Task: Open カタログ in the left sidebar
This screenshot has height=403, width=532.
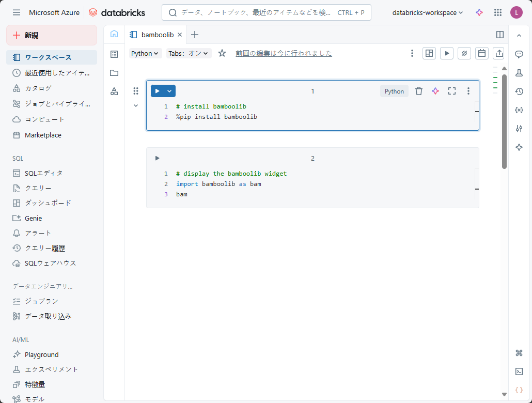Action: (x=38, y=88)
